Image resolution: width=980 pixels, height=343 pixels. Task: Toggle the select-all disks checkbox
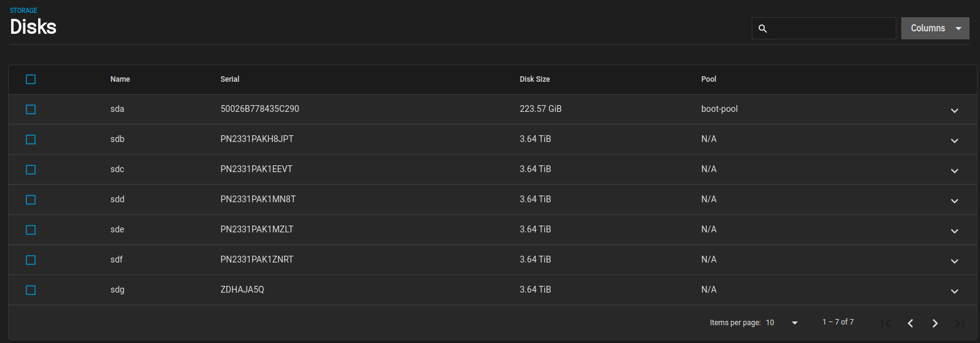[x=31, y=79]
